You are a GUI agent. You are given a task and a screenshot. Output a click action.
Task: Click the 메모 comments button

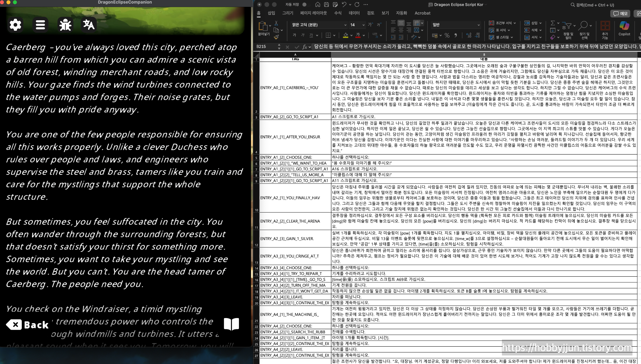pos(620,13)
